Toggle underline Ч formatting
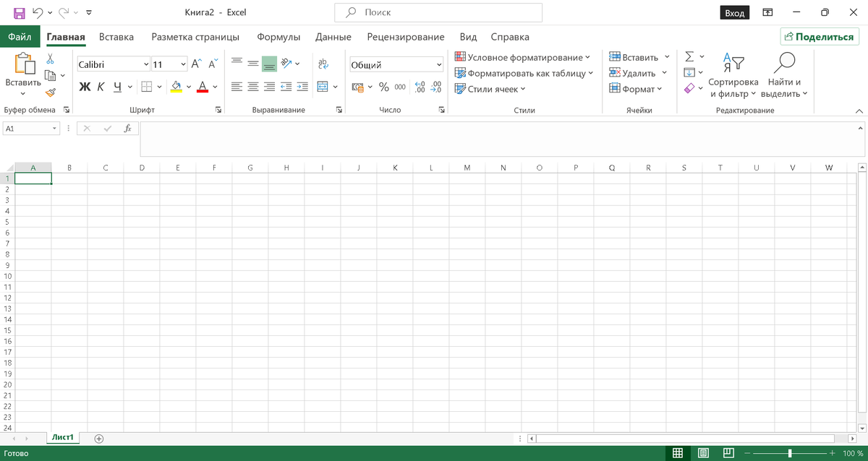This screenshot has height=461, width=868. (x=117, y=87)
